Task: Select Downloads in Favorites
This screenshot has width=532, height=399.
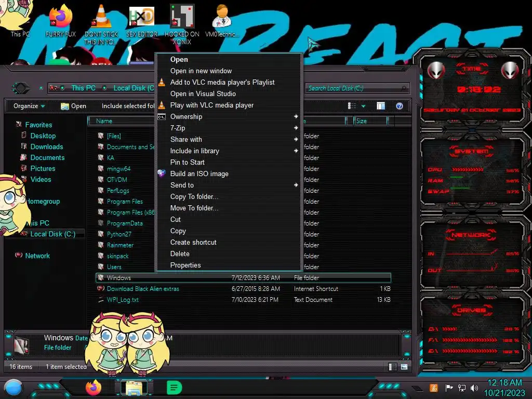Action: (x=46, y=147)
